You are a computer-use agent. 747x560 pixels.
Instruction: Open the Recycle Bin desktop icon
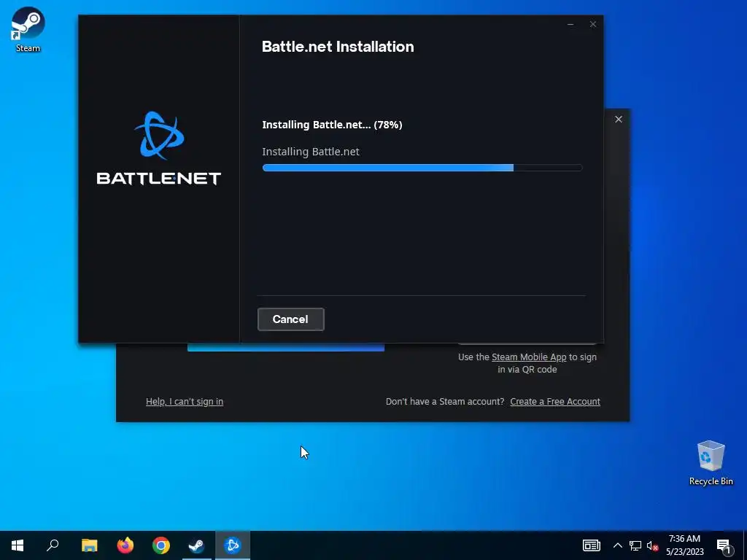[711, 463]
